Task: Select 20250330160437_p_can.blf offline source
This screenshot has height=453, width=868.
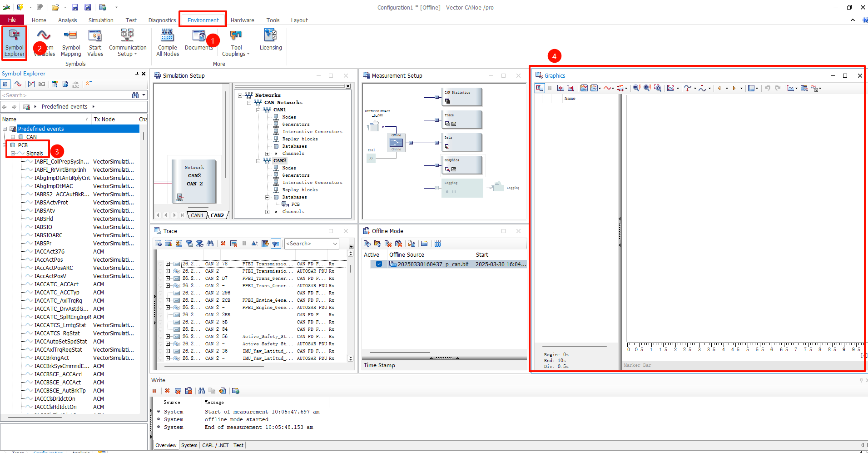Action: point(433,264)
